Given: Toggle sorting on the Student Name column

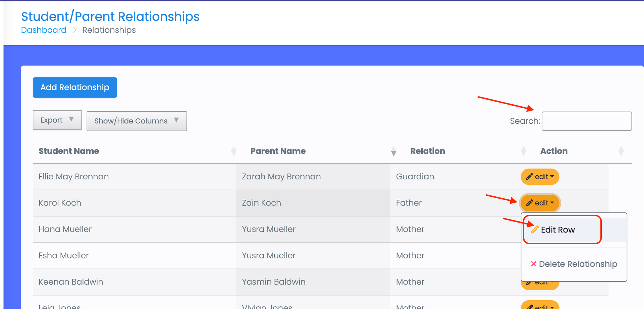Looking at the screenshot, I should pos(234,151).
